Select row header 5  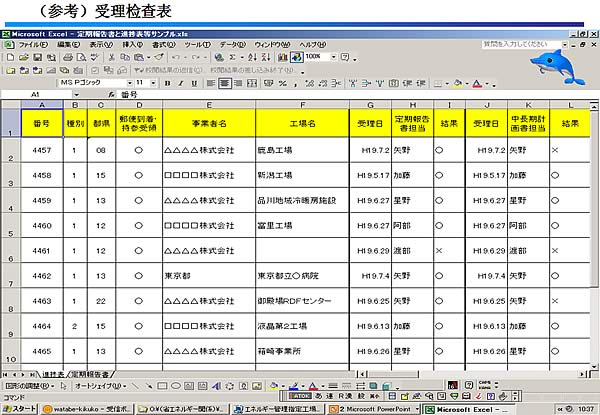[11, 226]
